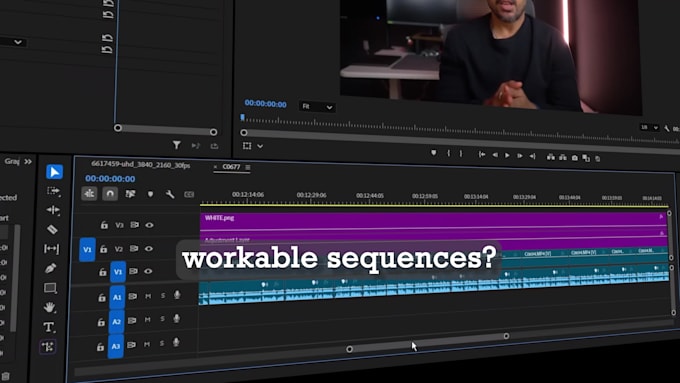
Task: Select the Slip tool
Action: (51, 249)
